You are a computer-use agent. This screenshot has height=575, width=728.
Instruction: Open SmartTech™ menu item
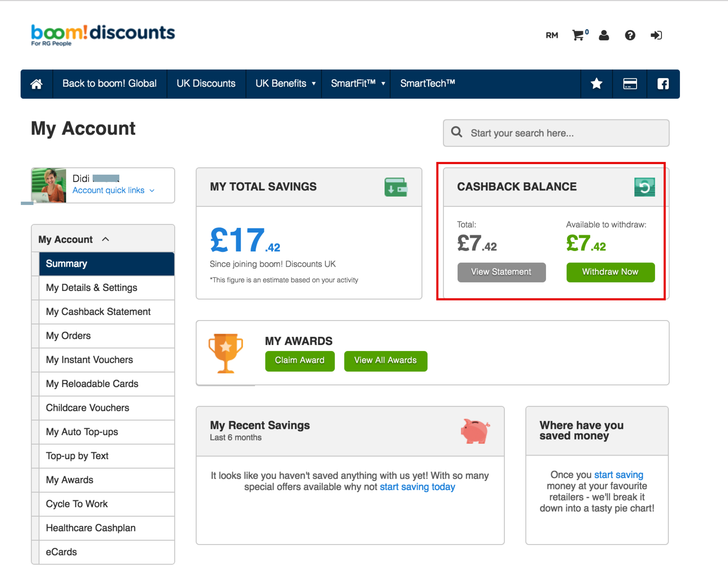(427, 83)
